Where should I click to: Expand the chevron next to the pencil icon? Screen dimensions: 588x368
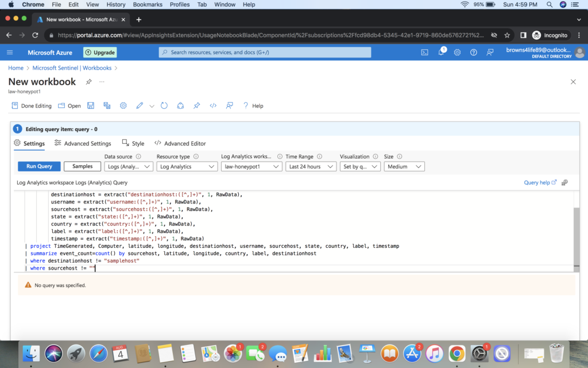pyautogui.click(x=152, y=106)
